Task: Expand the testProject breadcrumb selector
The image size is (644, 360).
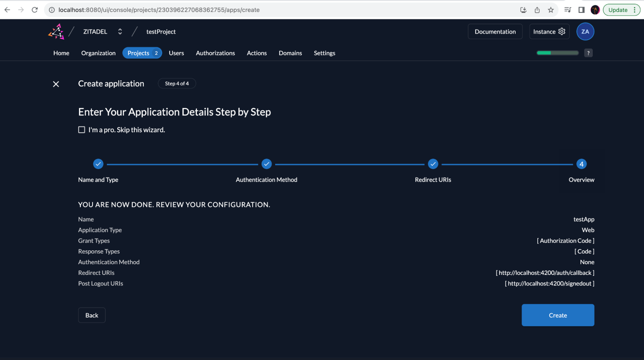Action: (160, 31)
